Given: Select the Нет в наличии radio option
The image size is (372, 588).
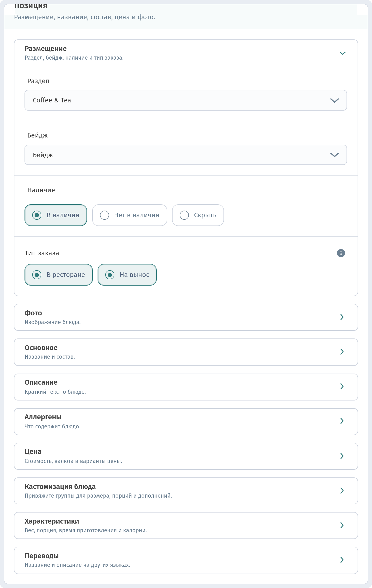Looking at the screenshot, I should (130, 215).
